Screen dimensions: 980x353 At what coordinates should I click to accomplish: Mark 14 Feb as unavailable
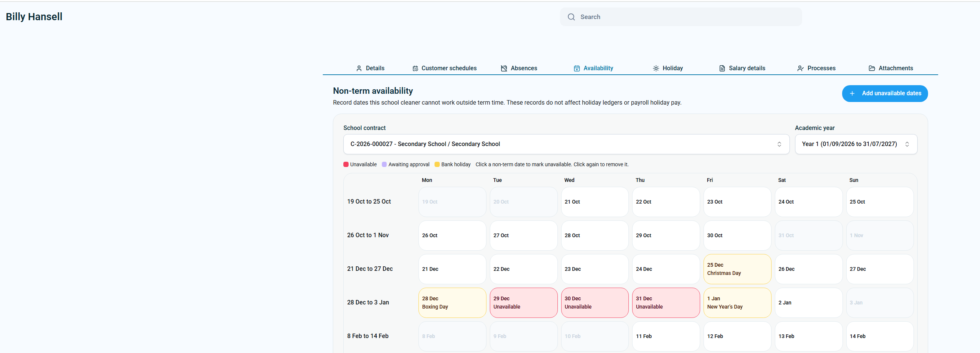tap(879, 336)
